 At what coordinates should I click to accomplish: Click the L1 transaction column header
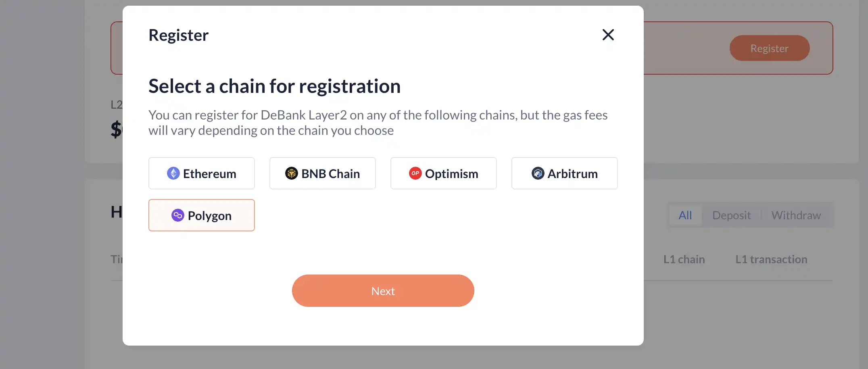pyautogui.click(x=771, y=259)
